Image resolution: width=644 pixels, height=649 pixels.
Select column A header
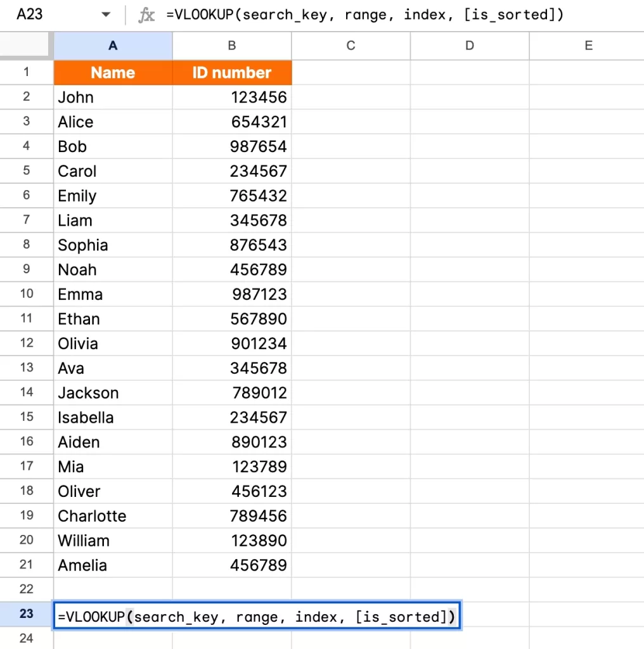(x=112, y=45)
